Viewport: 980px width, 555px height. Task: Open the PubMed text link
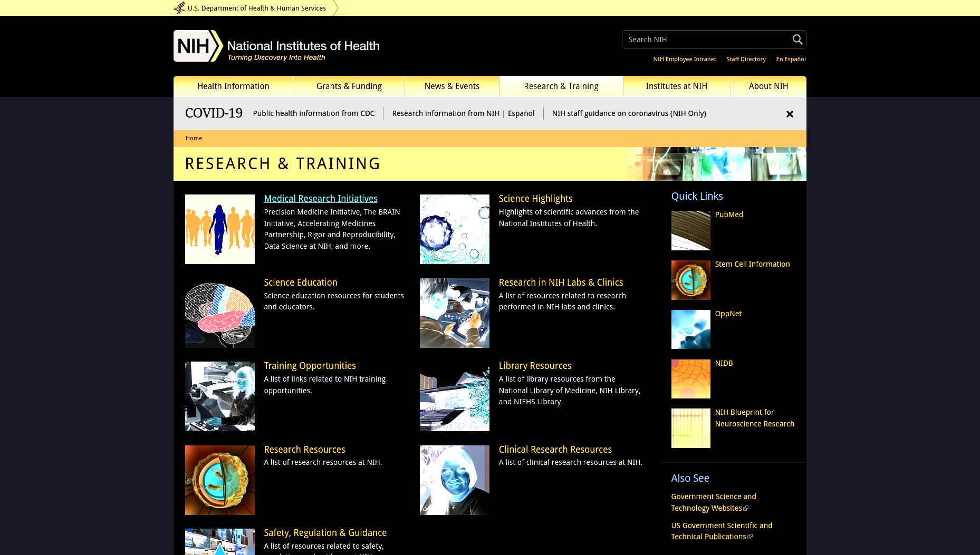(729, 215)
